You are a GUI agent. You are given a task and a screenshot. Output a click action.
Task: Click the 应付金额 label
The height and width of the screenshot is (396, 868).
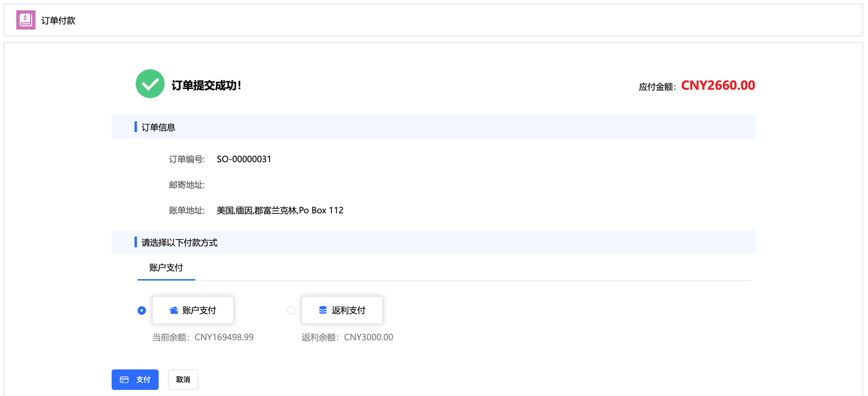(x=657, y=87)
